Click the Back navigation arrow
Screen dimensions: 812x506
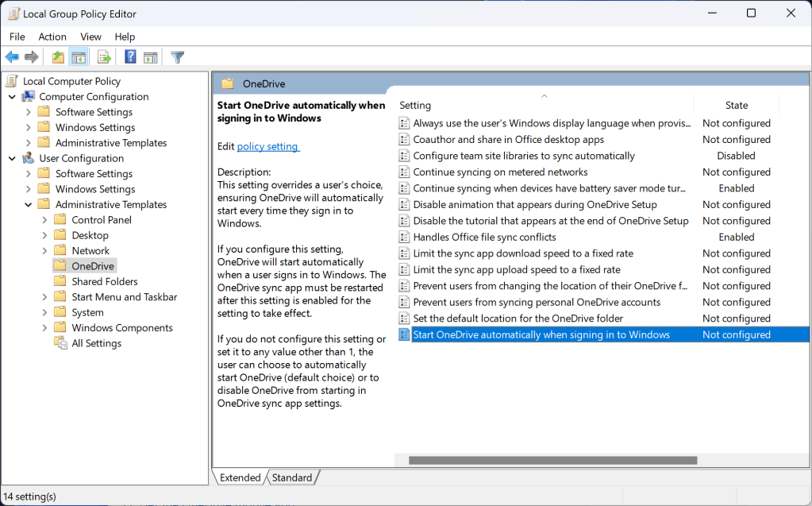pos(11,56)
